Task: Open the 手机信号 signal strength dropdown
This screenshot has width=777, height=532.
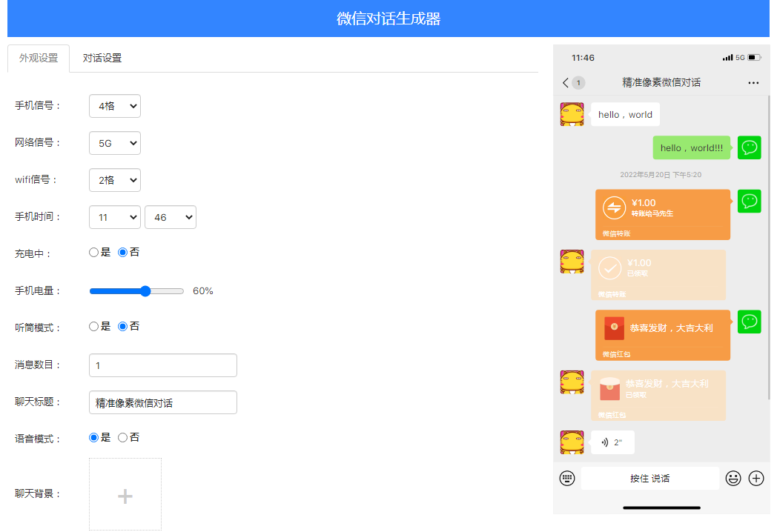Action: (114, 106)
